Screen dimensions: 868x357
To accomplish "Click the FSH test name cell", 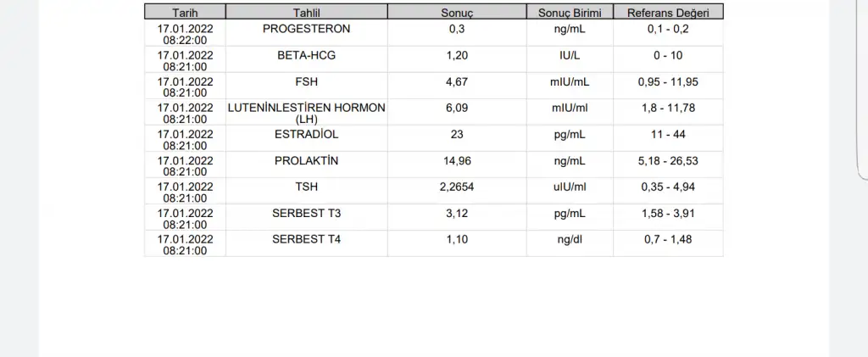I will point(306,81).
